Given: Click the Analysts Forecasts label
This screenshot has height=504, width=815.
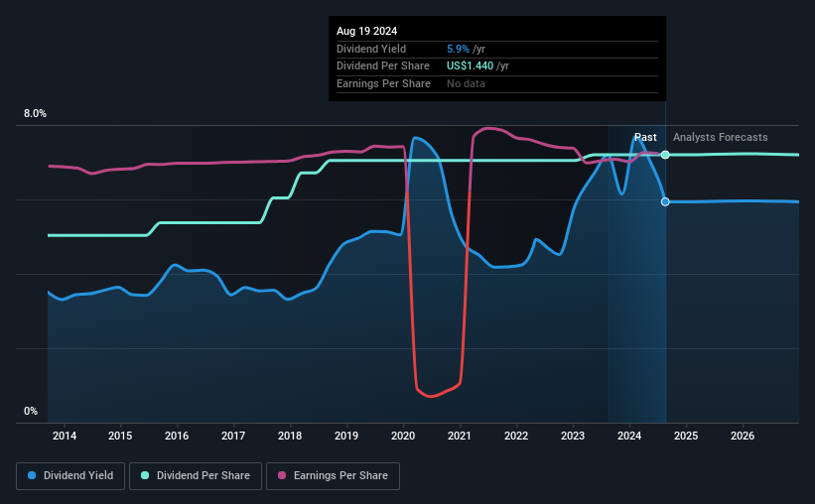Looking at the screenshot, I should coord(721,137).
